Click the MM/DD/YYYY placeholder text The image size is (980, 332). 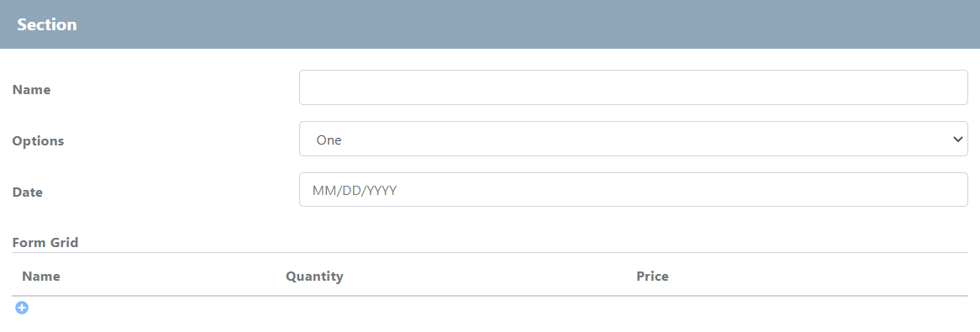coord(355,191)
